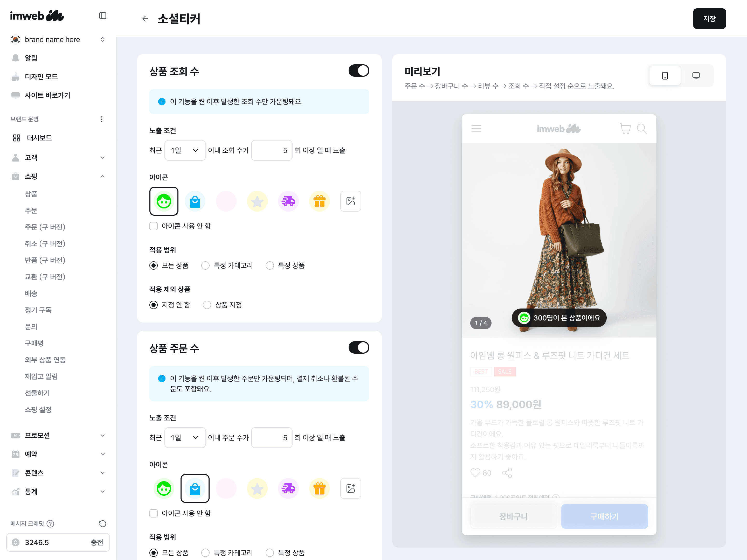Switch preview to desktop view icon
The height and width of the screenshot is (560, 747).
click(x=696, y=76)
